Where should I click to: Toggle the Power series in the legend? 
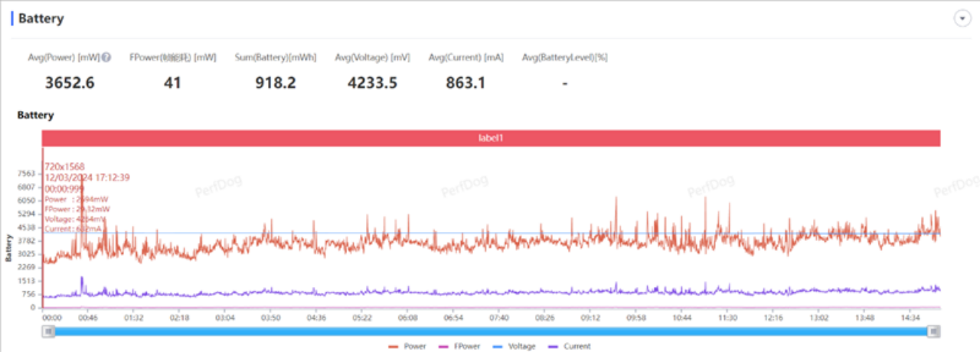407,347
